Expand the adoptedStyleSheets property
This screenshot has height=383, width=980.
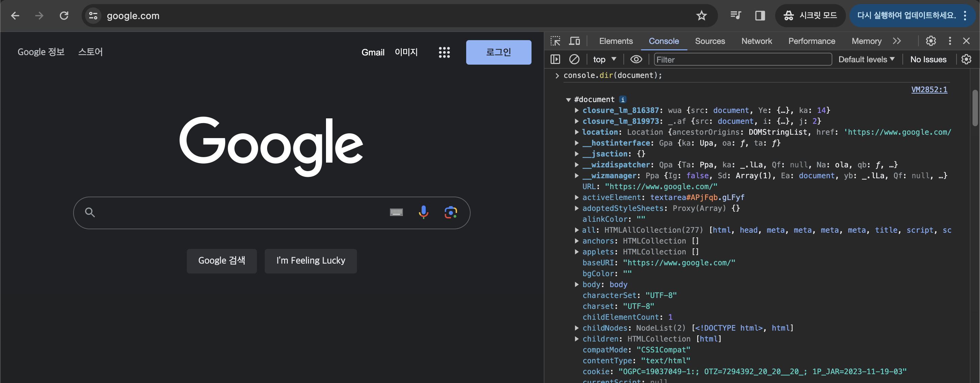[x=577, y=209]
